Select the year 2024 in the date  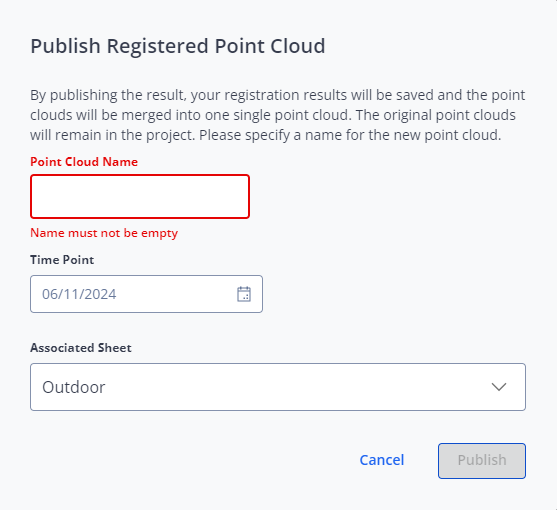pos(100,294)
